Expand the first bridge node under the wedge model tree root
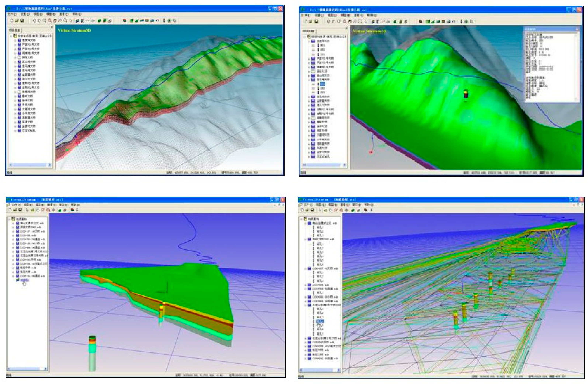The image size is (588, 384). point(13,223)
